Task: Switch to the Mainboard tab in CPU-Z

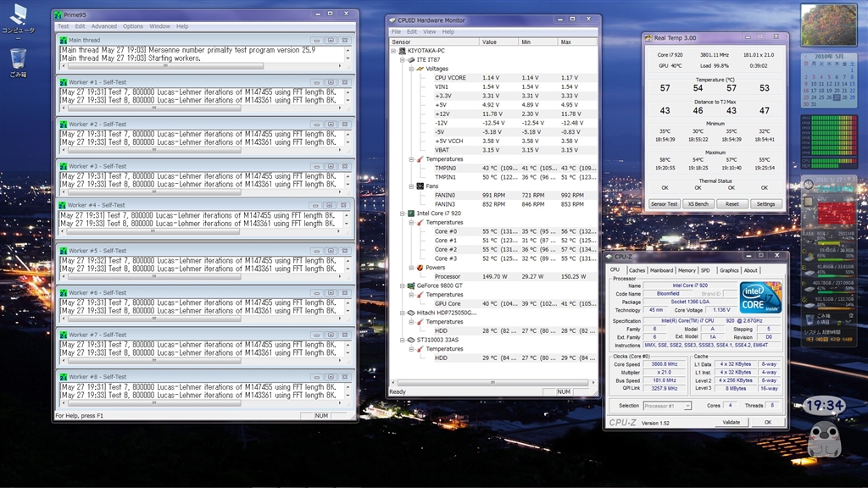Action: click(x=661, y=270)
